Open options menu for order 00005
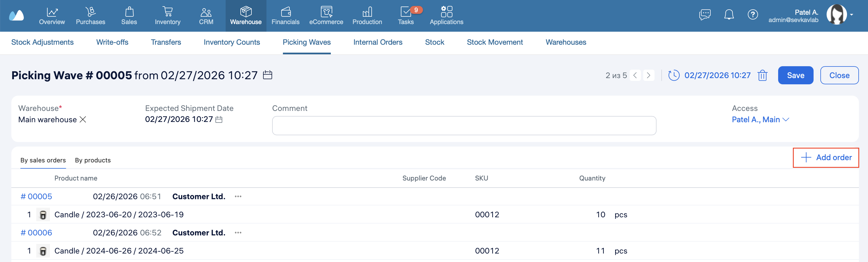Viewport: 868px width, 262px height. [x=238, y=196]
